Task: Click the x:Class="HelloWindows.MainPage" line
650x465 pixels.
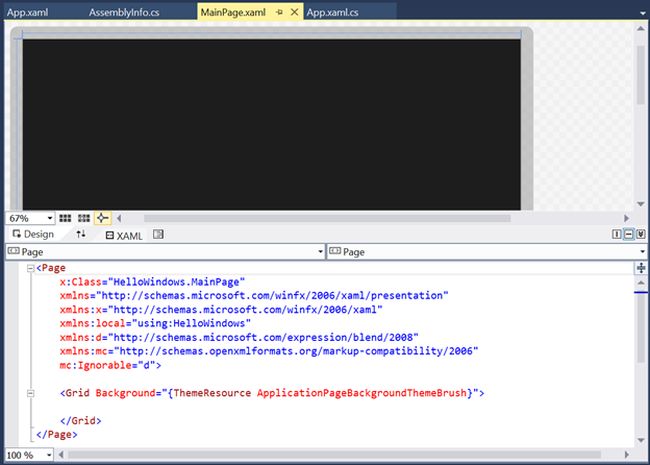Action: pos(152,282)
